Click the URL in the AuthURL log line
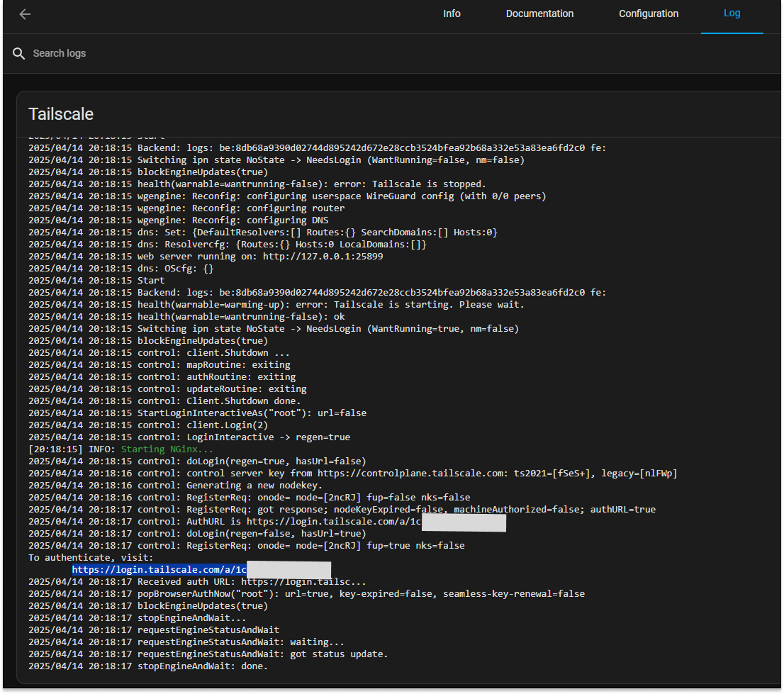This screenshot has width=784, height=694. point(333,522)
